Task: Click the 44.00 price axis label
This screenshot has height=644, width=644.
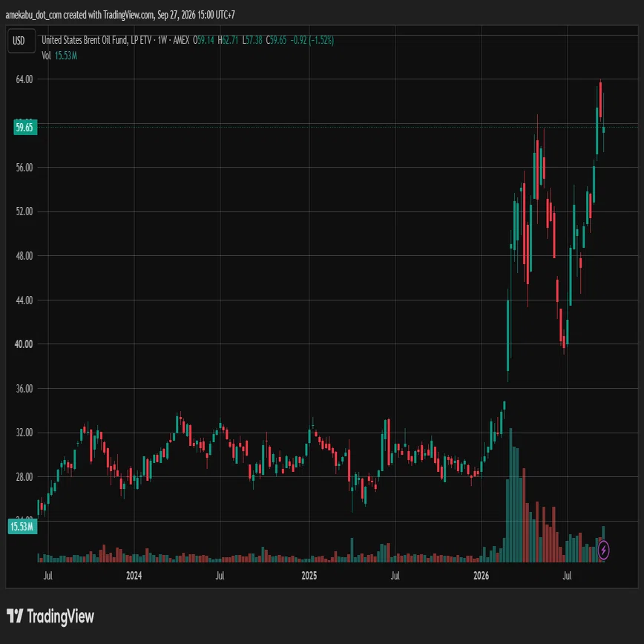Action: pos(24,300)
